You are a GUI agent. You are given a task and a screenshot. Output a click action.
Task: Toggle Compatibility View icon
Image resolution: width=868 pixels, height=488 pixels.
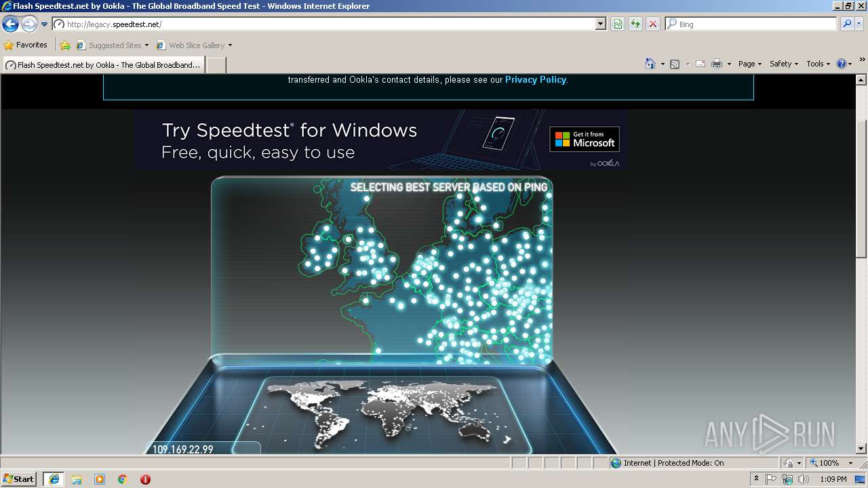pos(618,24)
